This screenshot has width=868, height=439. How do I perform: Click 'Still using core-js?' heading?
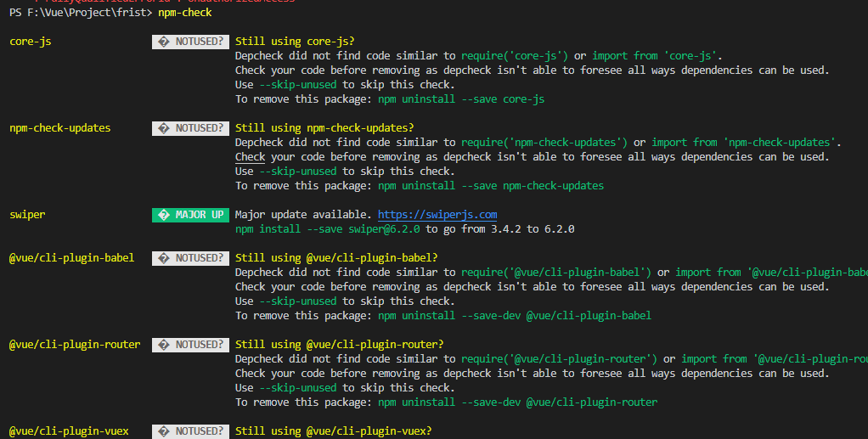pos(295,42)
